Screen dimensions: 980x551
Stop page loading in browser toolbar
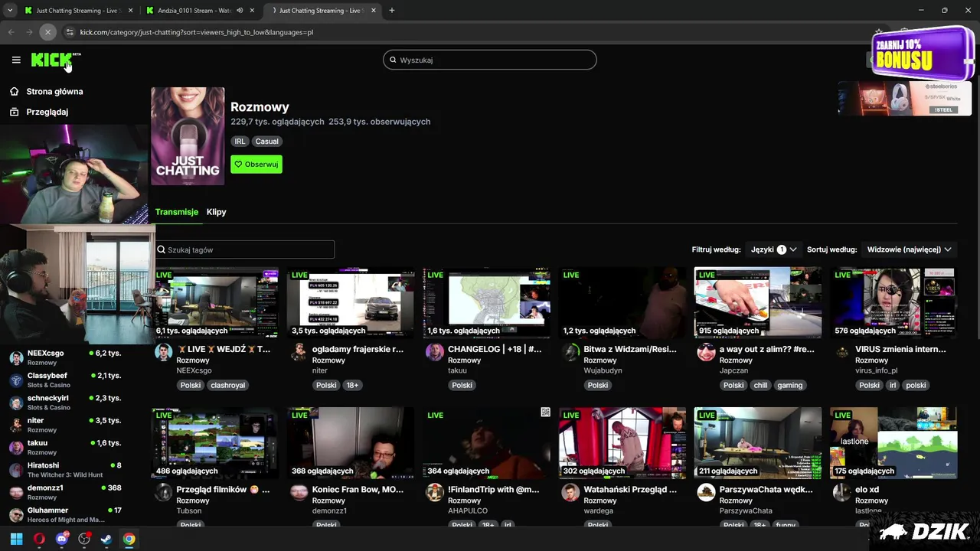tap(47, 32)
